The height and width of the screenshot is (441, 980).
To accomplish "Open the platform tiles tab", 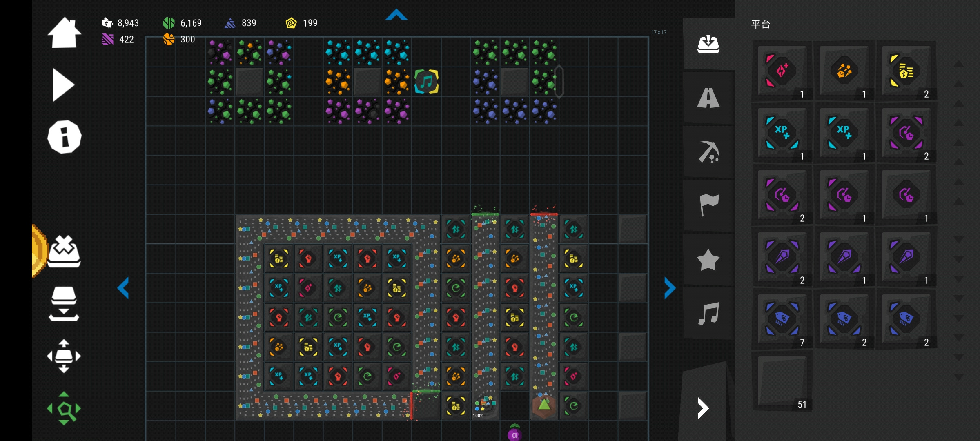I will [x=708, y=44].
